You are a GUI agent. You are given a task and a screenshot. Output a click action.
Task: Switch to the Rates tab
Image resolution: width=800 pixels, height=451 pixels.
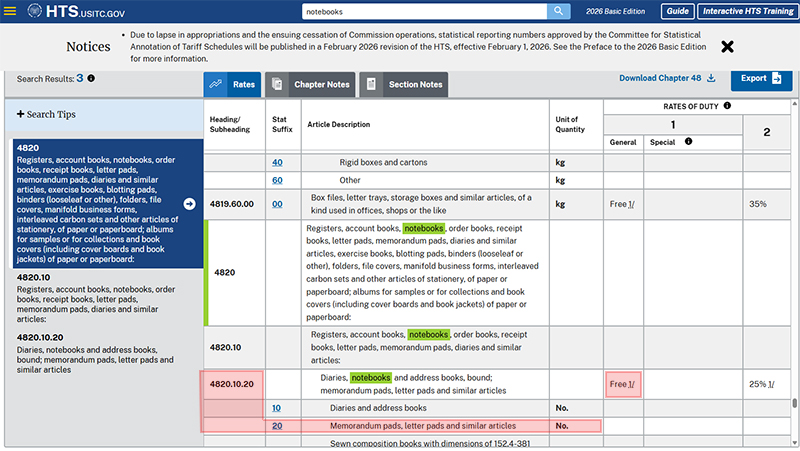coord(232,85)
